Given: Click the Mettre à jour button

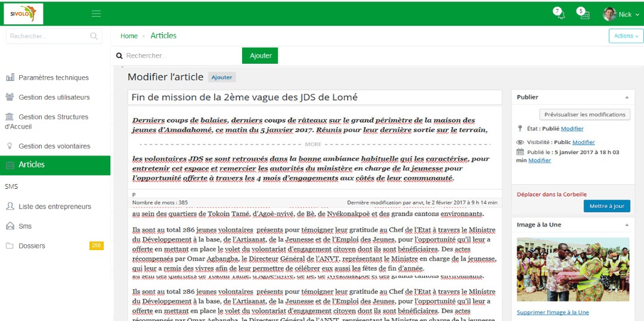Looking at the screenshot, I should [606, 206].
